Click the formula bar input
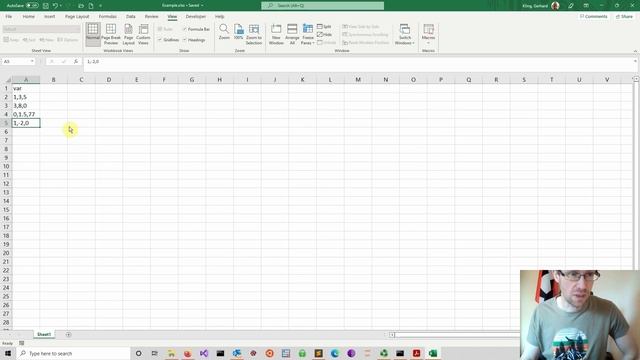 pyautogui.click(x=358, y=61)
